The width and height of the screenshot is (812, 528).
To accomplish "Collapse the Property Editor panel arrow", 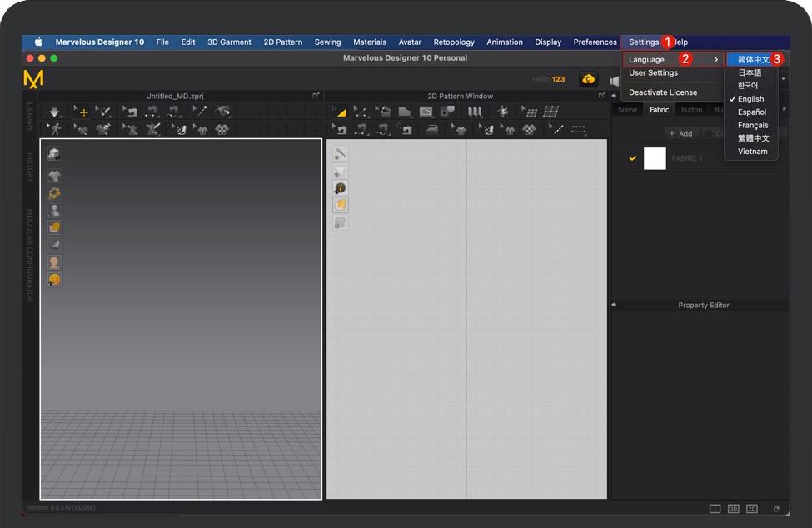I will 615,305.
